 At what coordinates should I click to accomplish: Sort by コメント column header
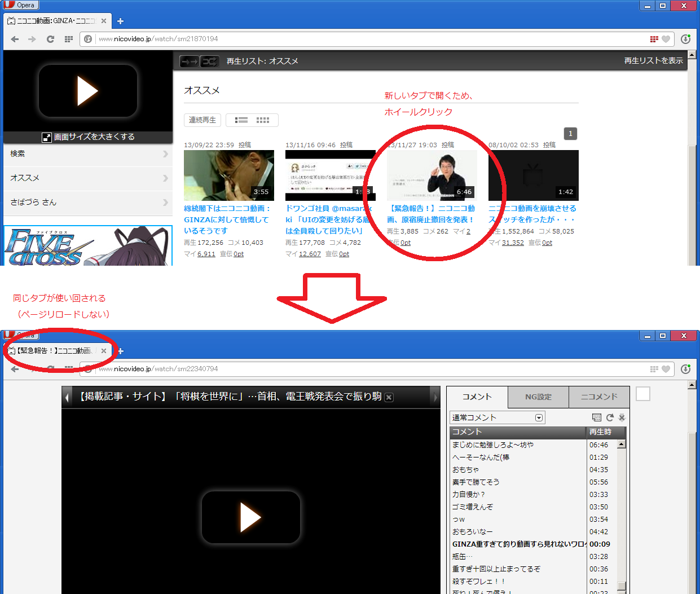click(x=518, y=432)
